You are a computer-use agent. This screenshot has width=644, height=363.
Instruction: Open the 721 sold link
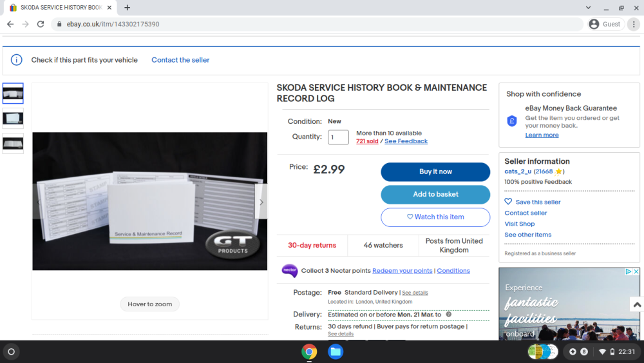coord(367,141)
